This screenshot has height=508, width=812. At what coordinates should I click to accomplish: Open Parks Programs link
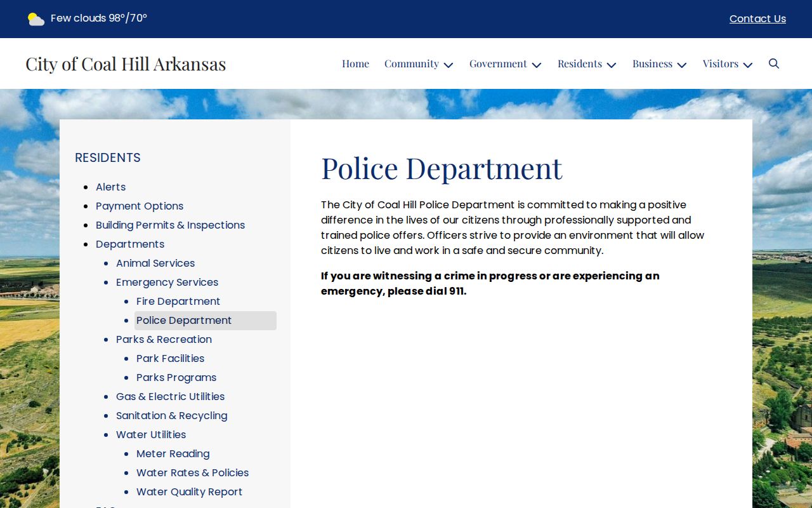click(x=176, y=377)
